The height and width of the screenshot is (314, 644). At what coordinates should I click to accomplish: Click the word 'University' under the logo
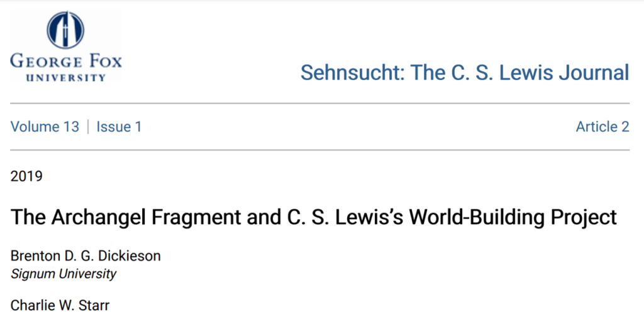[x=66, y=77]
